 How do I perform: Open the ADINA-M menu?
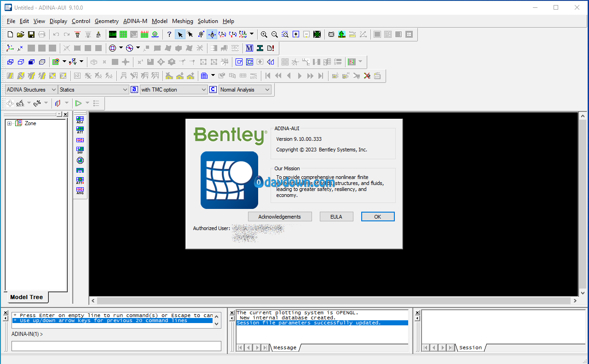click(135, 21)
